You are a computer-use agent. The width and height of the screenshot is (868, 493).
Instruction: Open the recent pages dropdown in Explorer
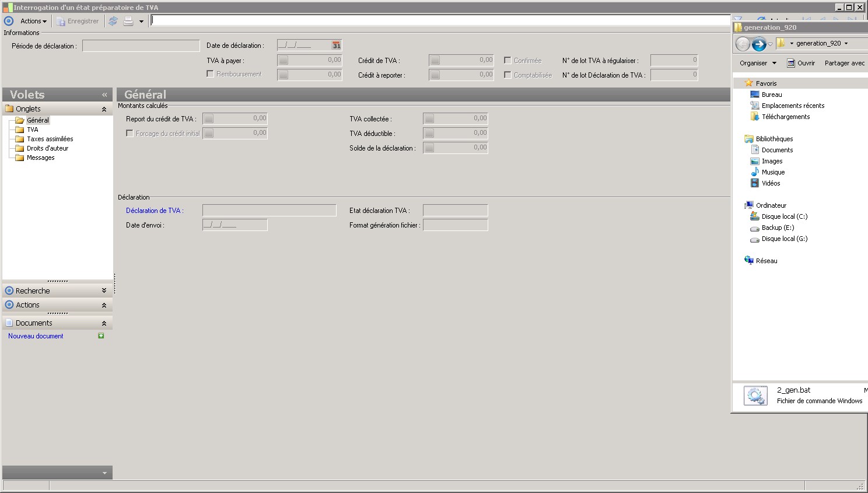[x=770, y=44]
